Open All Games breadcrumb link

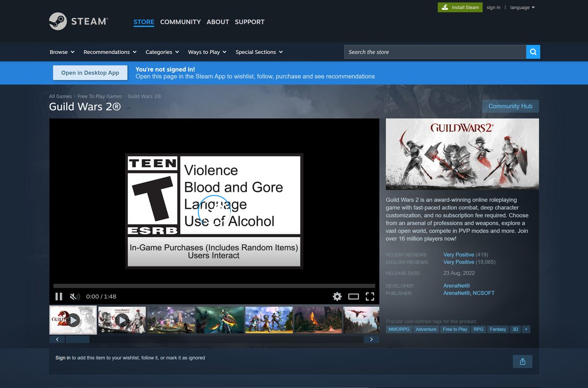tap(60, 97)
